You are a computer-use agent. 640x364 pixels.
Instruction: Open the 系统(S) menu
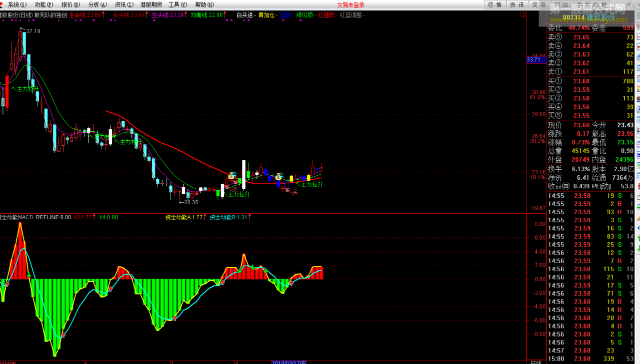click(16, 4)
